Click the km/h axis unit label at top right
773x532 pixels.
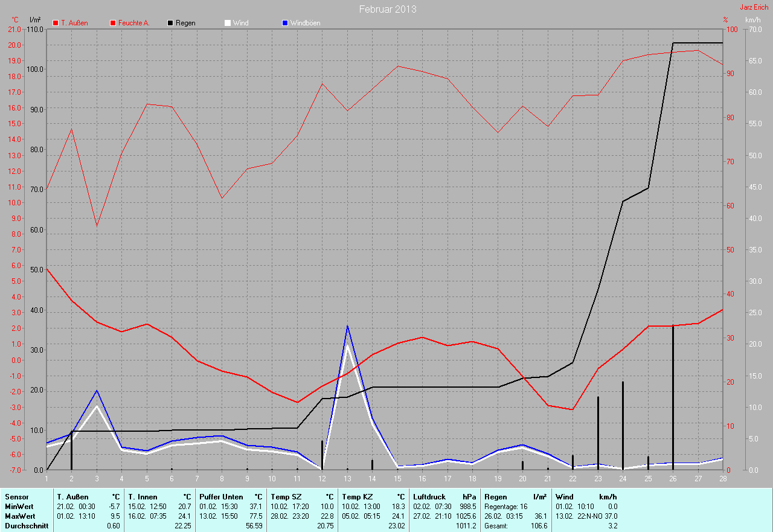pos(752,20)
